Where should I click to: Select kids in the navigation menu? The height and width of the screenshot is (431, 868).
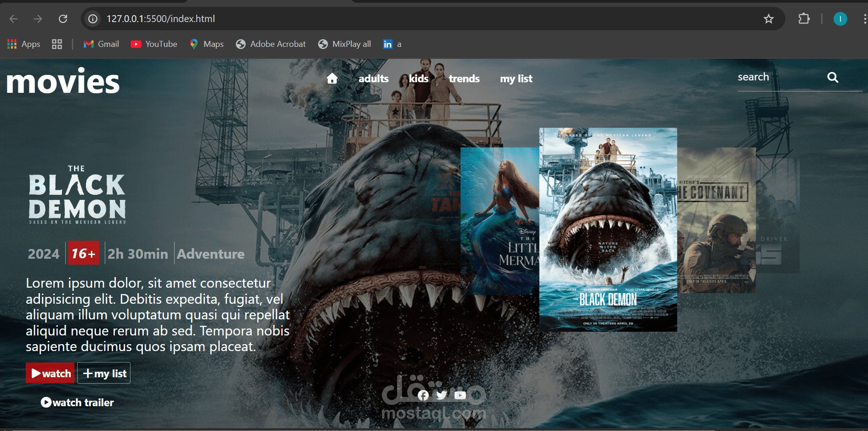(x=419, y=79)
